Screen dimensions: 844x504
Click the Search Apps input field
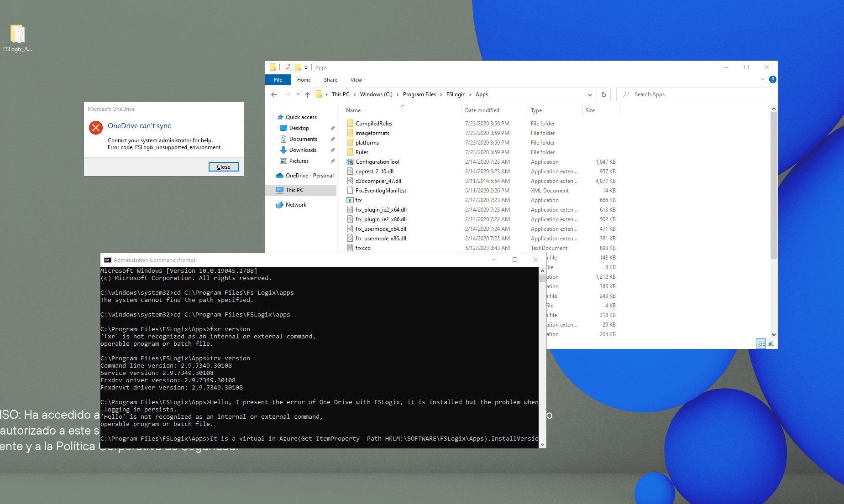point(694,94)
